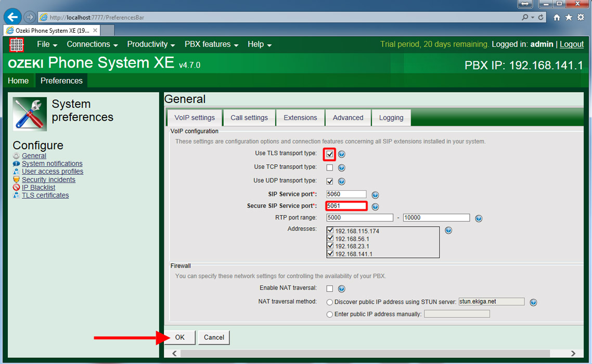Screen dimensions: 592x364
Task: Click the browser URL address bar
Action: pyautogui.click(x=279, y=17)
